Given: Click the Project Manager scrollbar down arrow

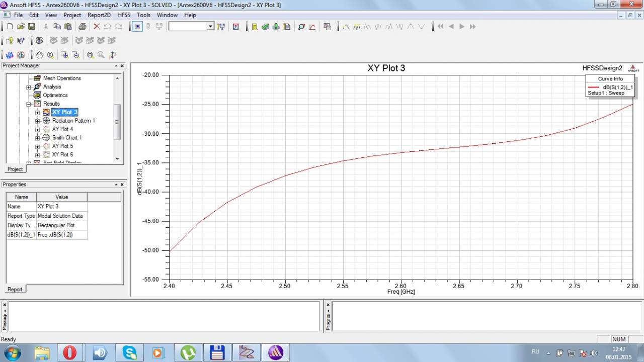Looking at the screenshot, I should coord(118,159).
